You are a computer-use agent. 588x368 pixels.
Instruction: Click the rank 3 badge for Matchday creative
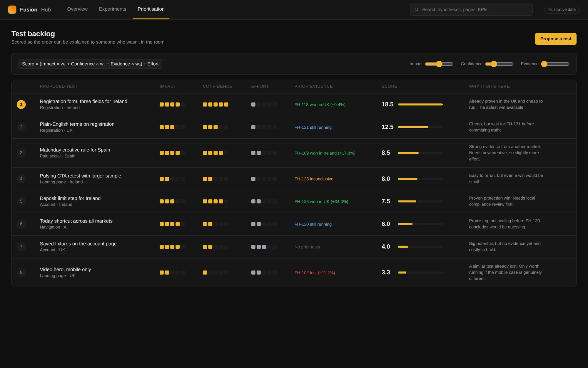click(21, 153)
